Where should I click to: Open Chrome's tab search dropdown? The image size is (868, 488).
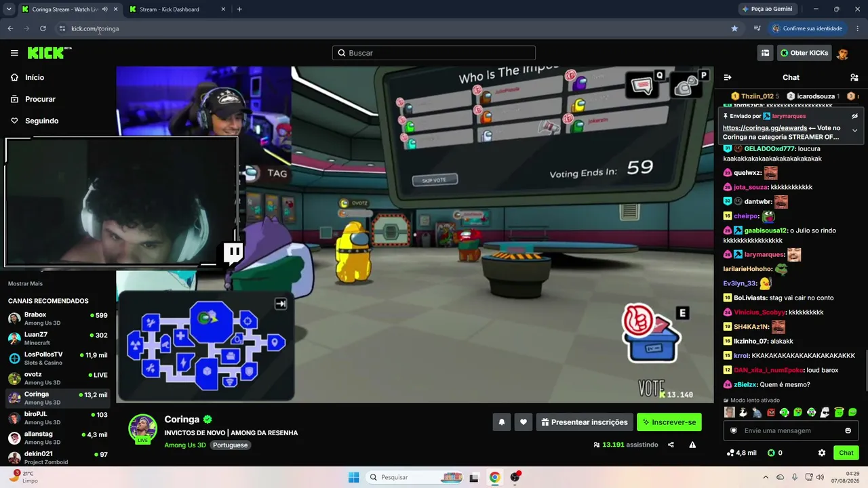(9, 9)
